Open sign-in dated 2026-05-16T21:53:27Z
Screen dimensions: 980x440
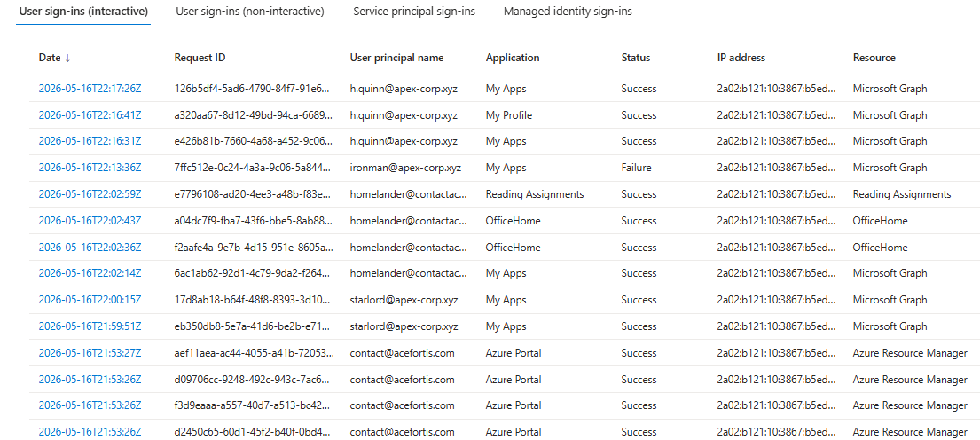[x=90, y=352]
